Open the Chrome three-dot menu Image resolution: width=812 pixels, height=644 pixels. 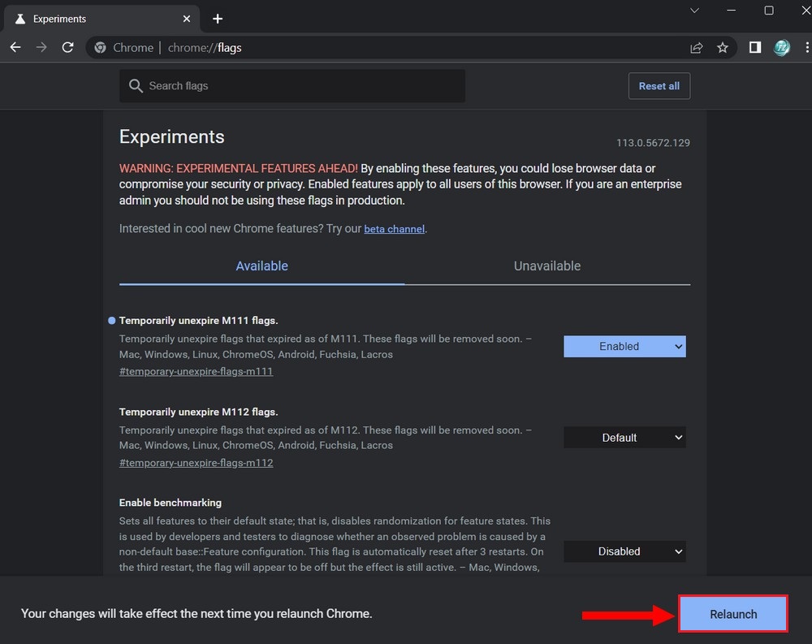[x=807, y=48]
